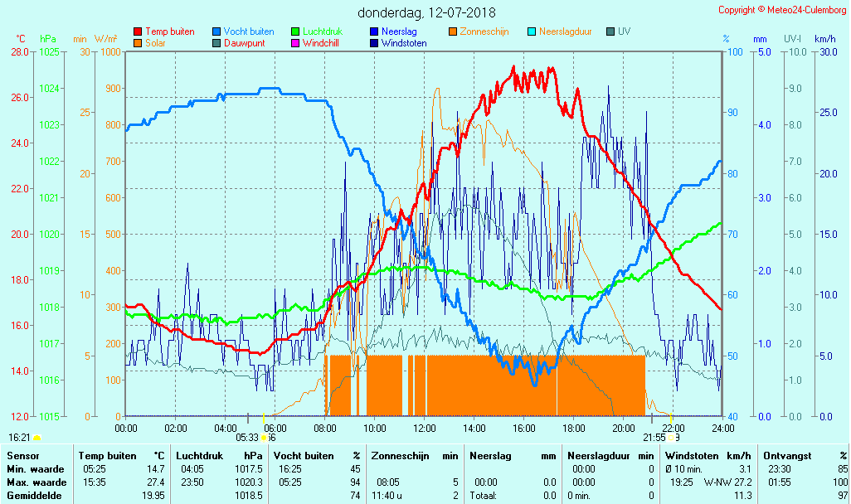Screen dimensions: 851x504
Task: Click the Dauwpunt legend label
Action: [x=245, y=42]
